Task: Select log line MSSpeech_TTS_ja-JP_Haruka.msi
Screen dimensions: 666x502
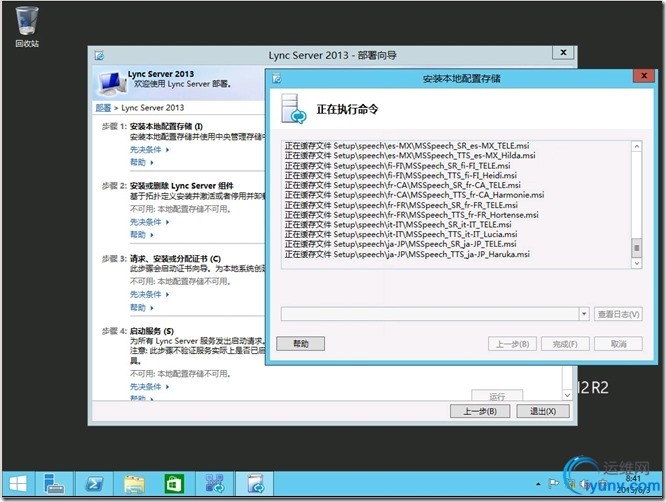Action: (407, 254)
